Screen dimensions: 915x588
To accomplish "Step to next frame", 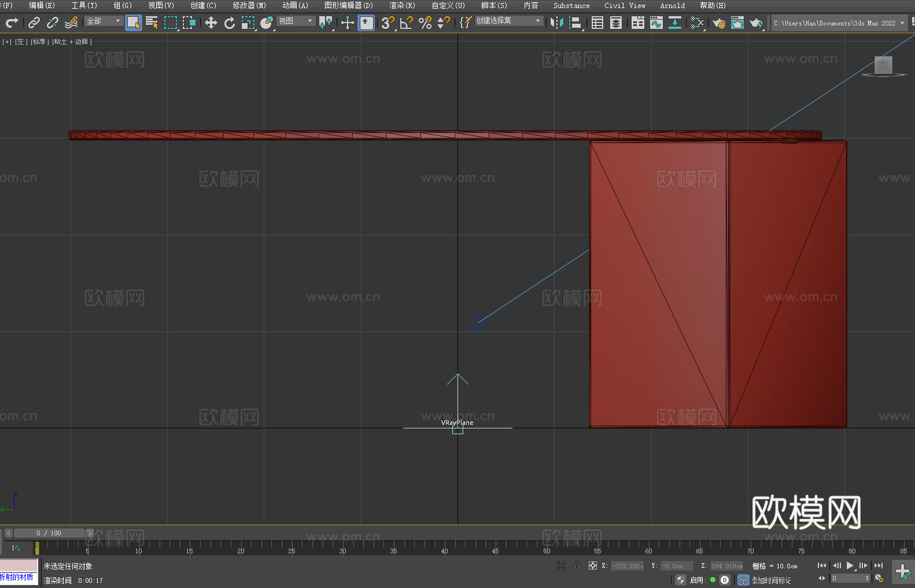I will [864, 565].
